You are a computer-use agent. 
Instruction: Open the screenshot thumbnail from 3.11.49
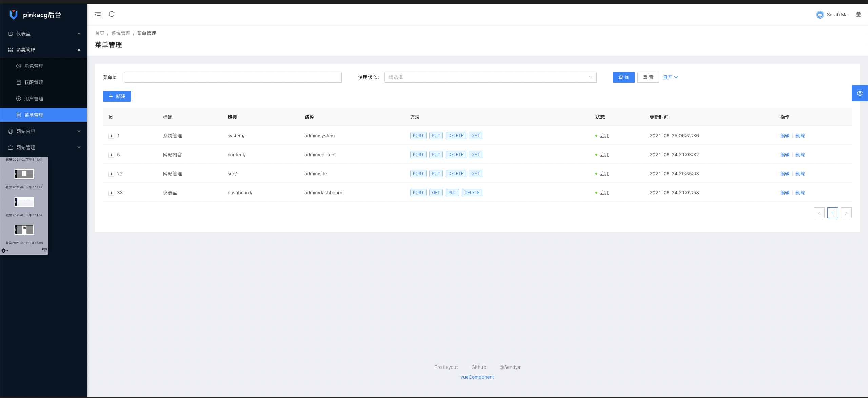[x=24, y=174]
